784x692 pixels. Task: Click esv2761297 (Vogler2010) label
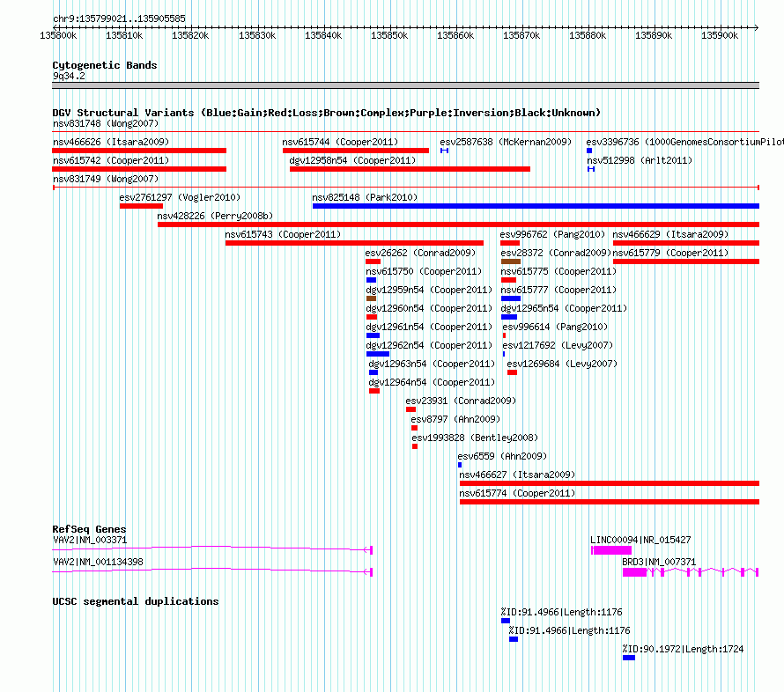[180, 197]
